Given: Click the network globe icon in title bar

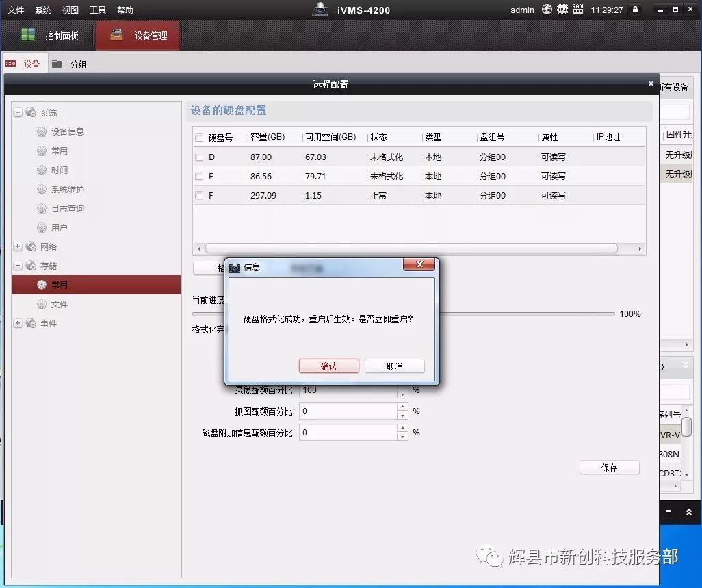Looking at the screenshot, I should 547,10.
